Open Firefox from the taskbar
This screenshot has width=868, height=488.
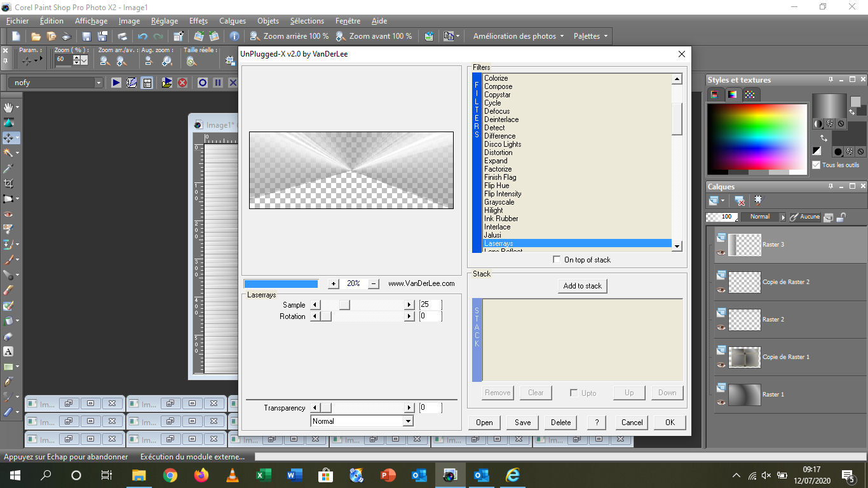click(x=201, y=475)
